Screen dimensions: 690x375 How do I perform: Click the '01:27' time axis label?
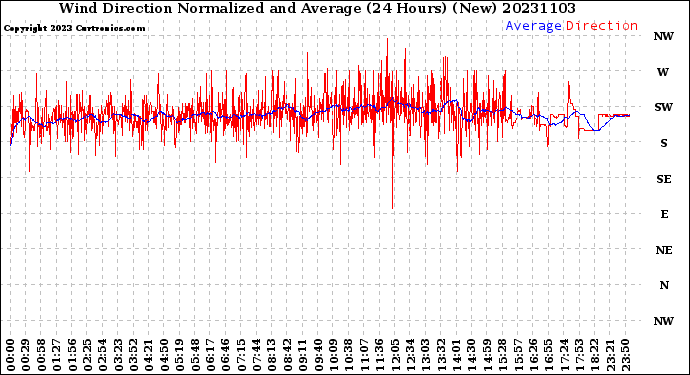pos(56,355)
